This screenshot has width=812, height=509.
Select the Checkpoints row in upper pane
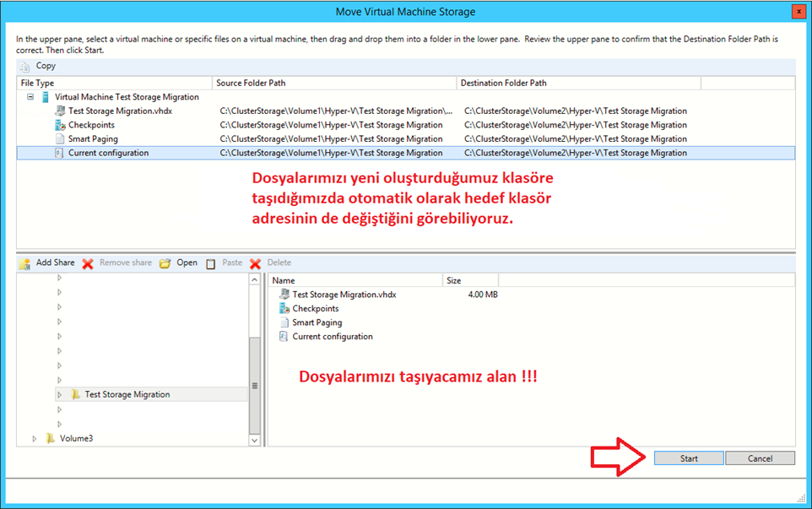pyautogui.click(x=406, y=125)
